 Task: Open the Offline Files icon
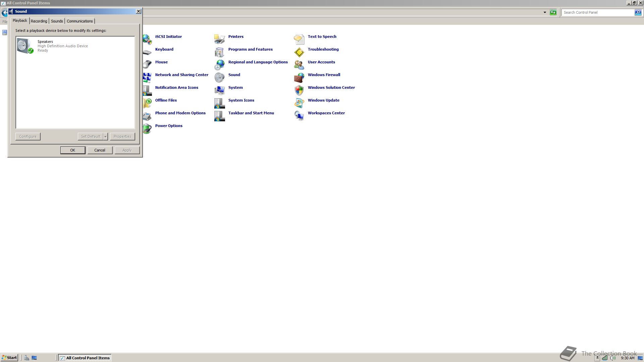147,103
